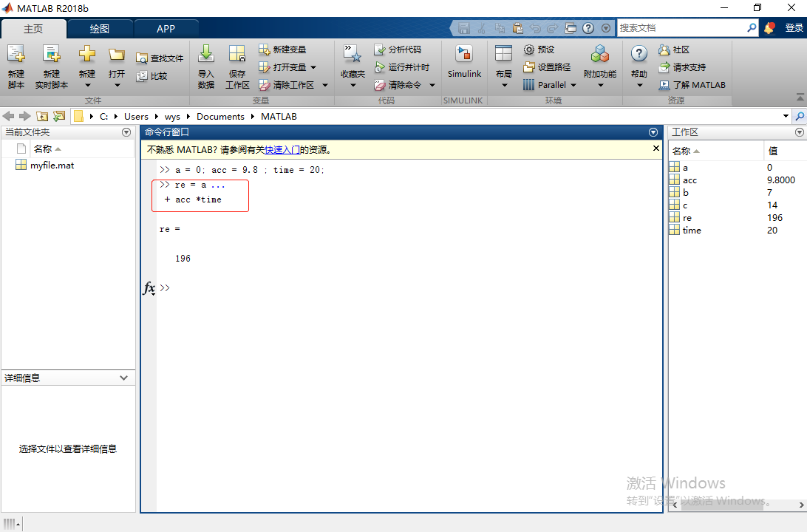Viewport: 807px width, 532px height.
Task: Close the getting started banner
Action: point(656,149)
